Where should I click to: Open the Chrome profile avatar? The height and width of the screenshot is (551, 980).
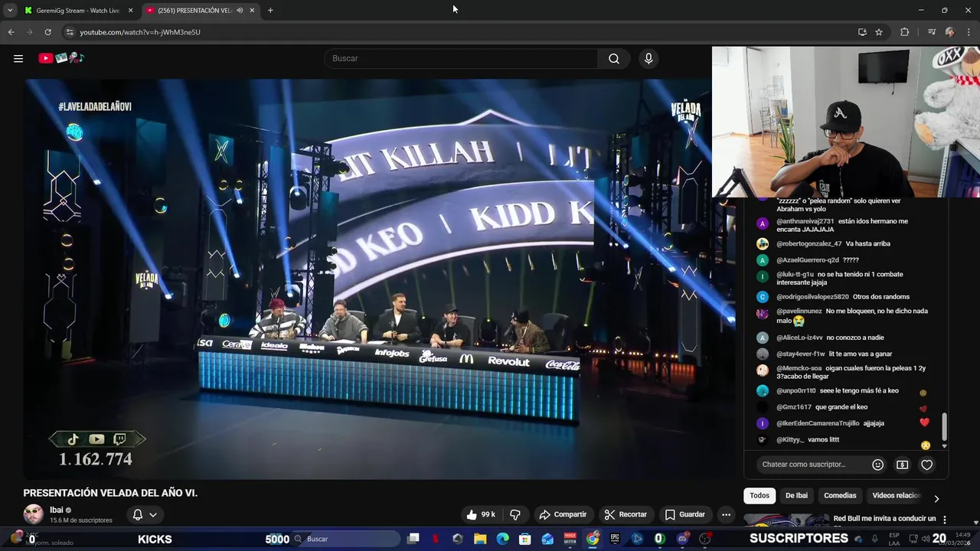point(950,32)
